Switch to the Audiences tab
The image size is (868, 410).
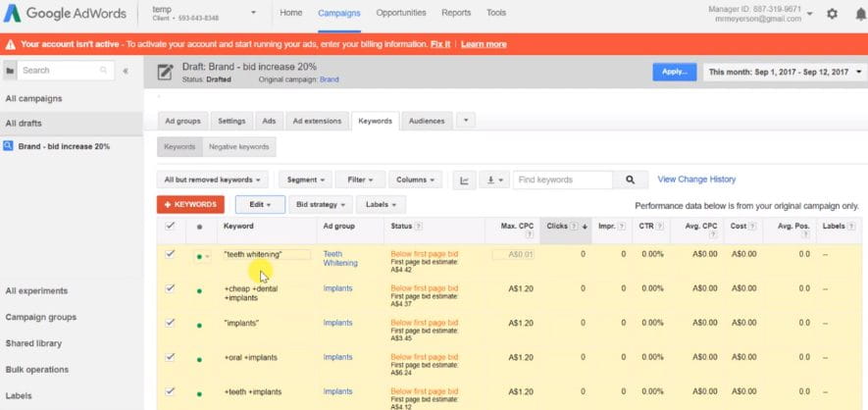427,121
